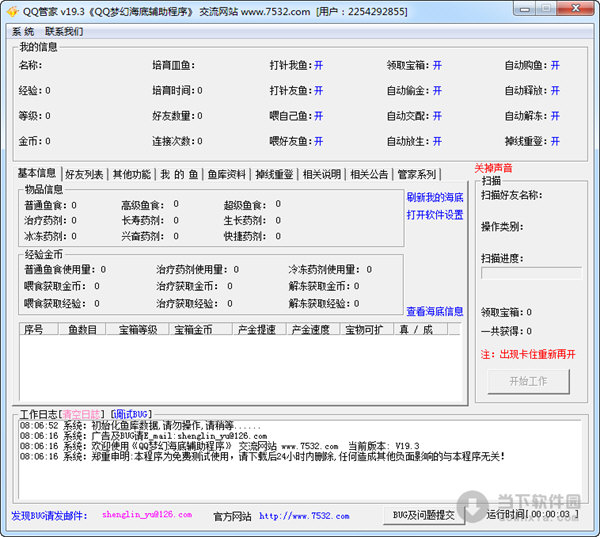Viewport: 600px width, 537px height.
Task: Click the 产金提速 column header
Action: 259,329
